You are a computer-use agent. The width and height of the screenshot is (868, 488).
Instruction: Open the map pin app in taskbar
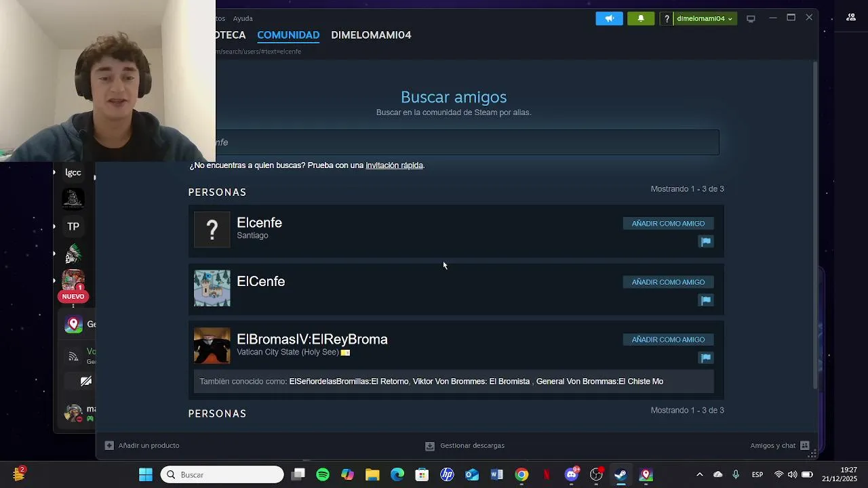pos(646,474)
